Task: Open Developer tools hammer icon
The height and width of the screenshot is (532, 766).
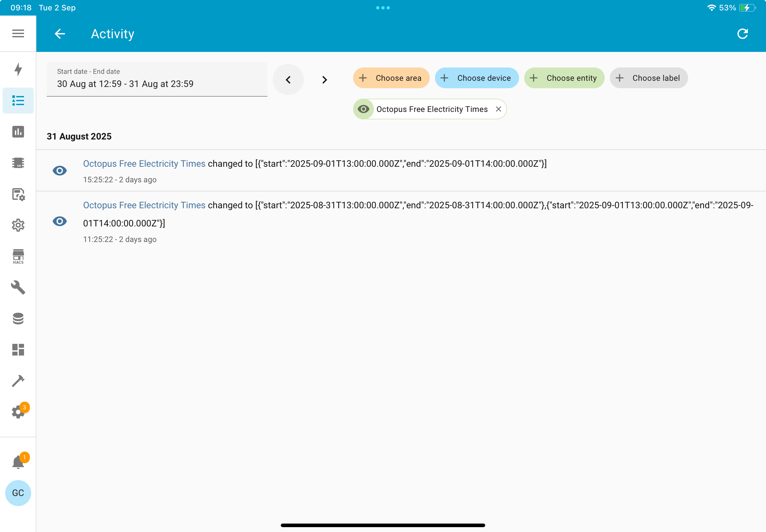Action: (x=18, y=381)
